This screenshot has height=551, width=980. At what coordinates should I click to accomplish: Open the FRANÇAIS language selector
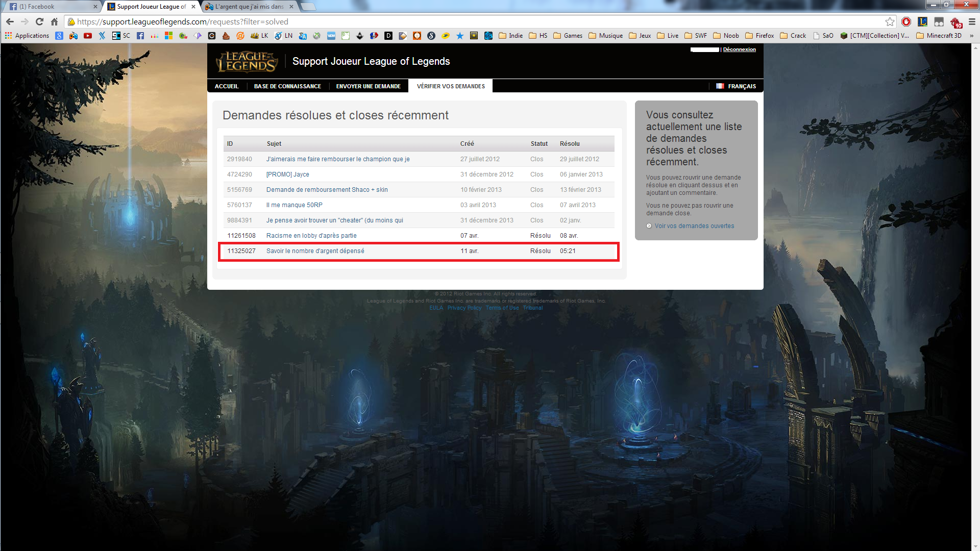coord(736,86)
